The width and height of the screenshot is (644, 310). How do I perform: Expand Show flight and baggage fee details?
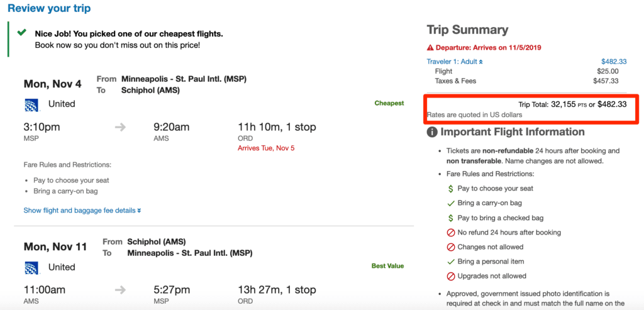82,211
